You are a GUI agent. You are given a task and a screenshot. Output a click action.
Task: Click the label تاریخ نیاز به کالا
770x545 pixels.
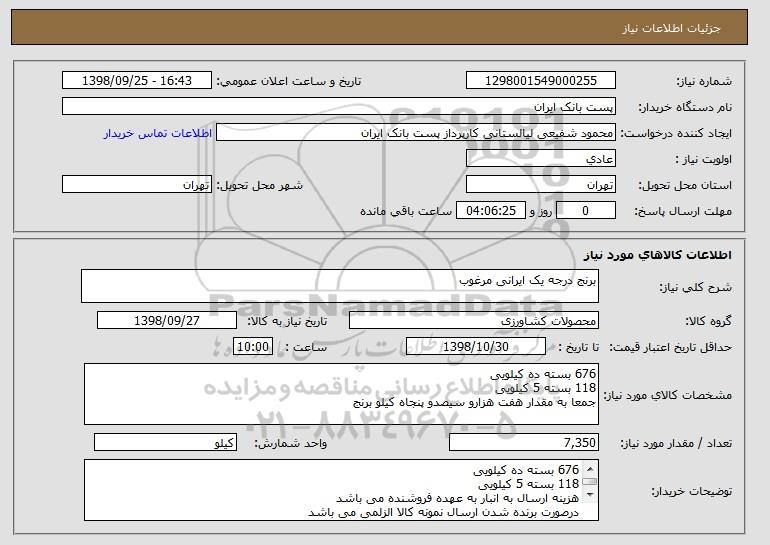(x=287, y=321)
